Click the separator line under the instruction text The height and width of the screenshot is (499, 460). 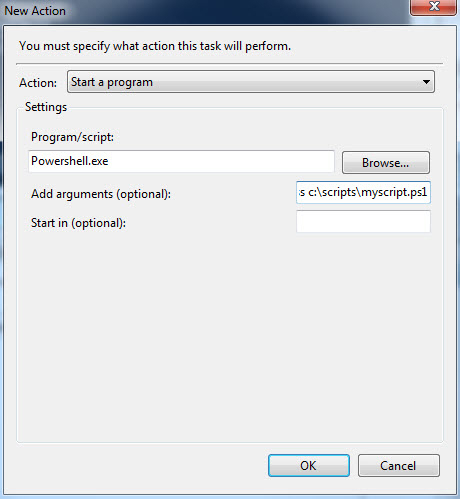pos(229,63)
